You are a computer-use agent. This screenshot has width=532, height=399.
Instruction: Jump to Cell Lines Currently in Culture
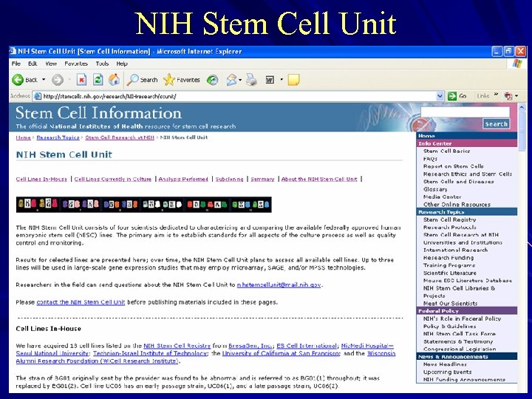[x=113, y=179]
